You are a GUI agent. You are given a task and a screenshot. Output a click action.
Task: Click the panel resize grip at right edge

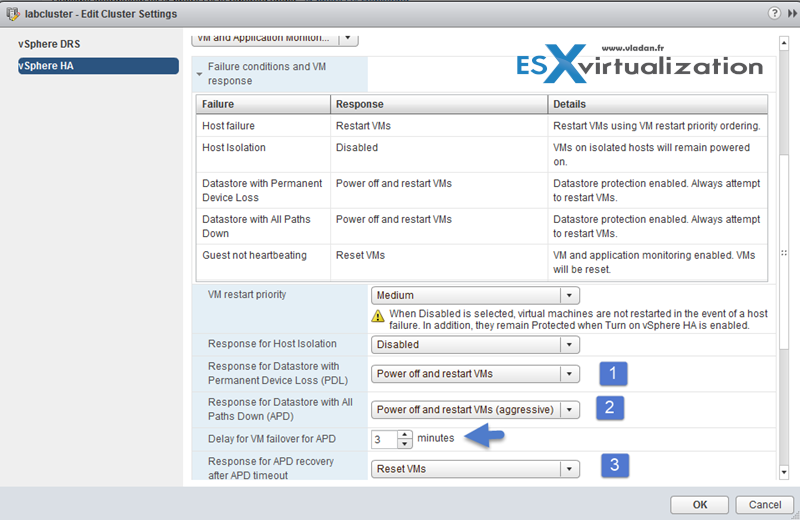[x=784, y=253]
